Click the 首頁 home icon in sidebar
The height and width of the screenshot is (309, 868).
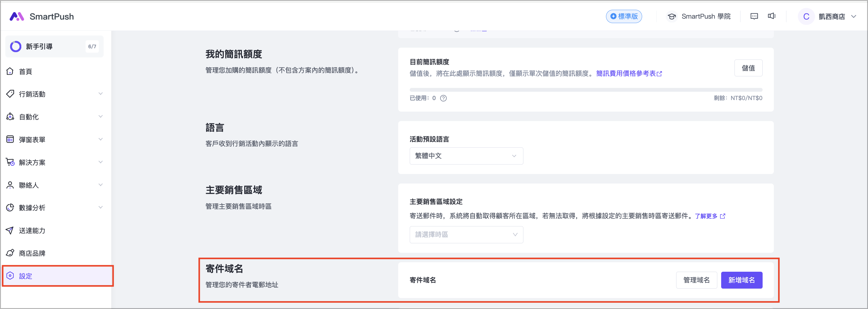click(x=10, y=71)
